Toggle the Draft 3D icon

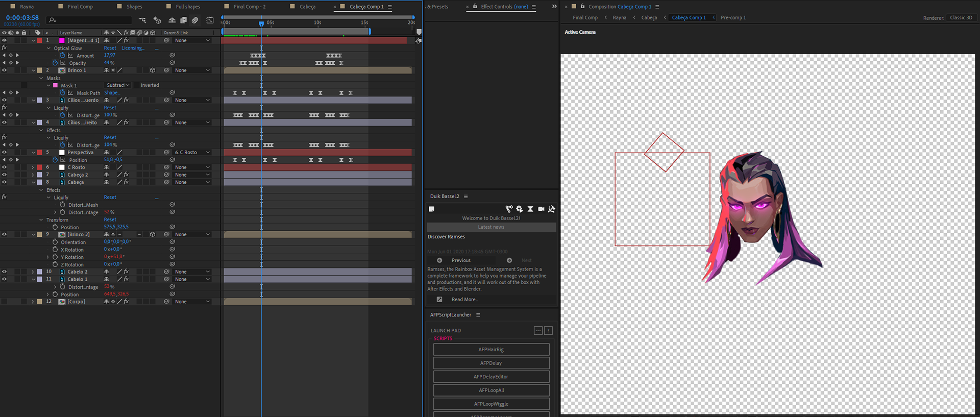click(157, 20)
